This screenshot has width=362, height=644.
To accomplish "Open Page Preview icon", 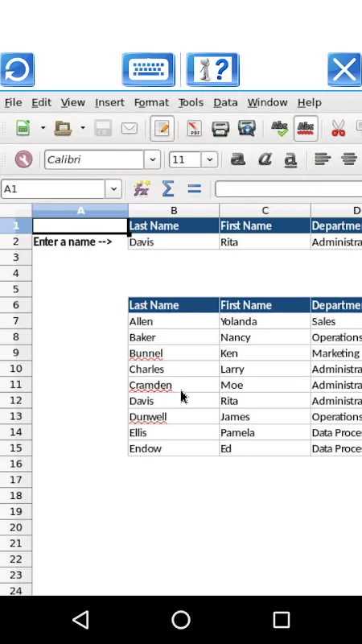I will pyautogui.click(x=247, y=129).
